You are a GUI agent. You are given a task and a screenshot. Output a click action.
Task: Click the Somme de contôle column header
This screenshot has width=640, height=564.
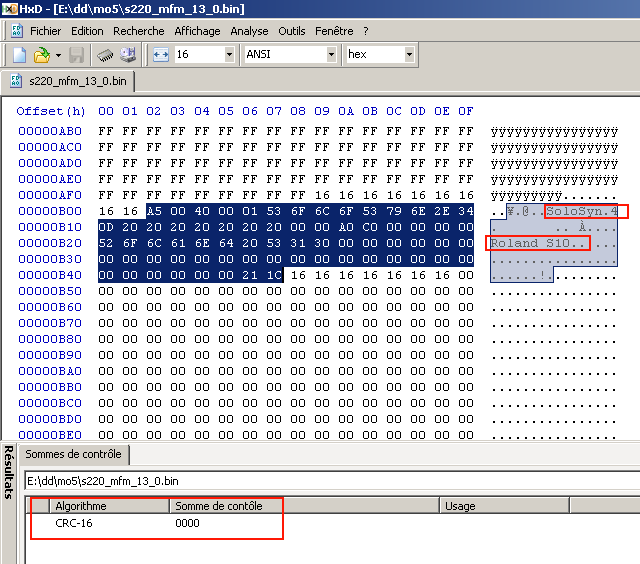tap(304, 506)
